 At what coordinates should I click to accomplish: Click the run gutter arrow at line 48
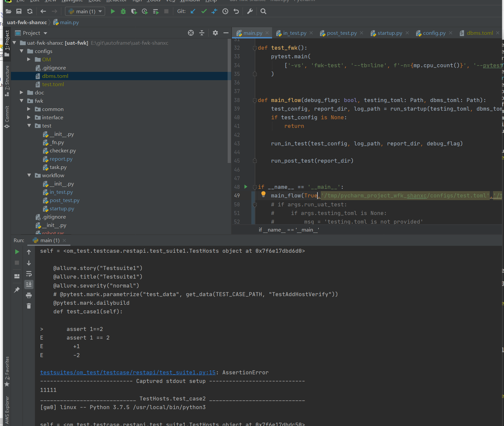coord(246,187)
